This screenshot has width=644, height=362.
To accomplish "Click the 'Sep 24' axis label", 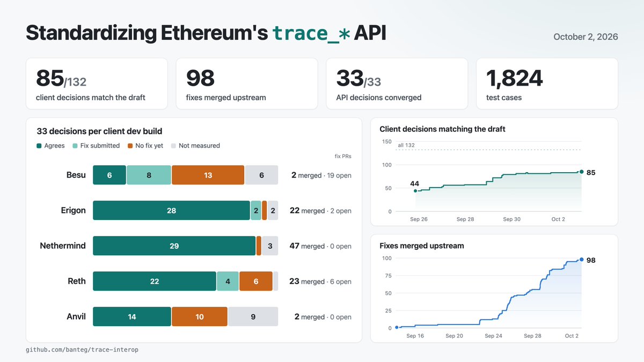I will pos(493,336).
